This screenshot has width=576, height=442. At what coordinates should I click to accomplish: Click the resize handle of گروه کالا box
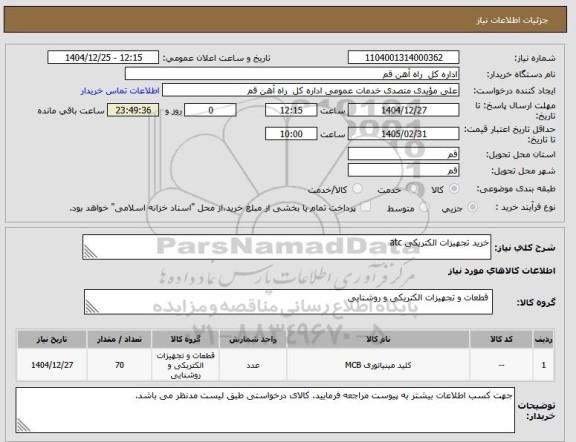click(x=92, y=307)
